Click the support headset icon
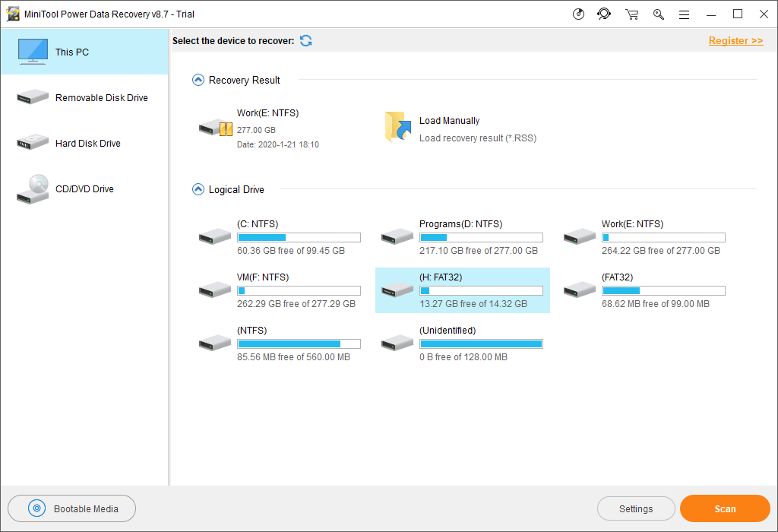 pos(604,14)
